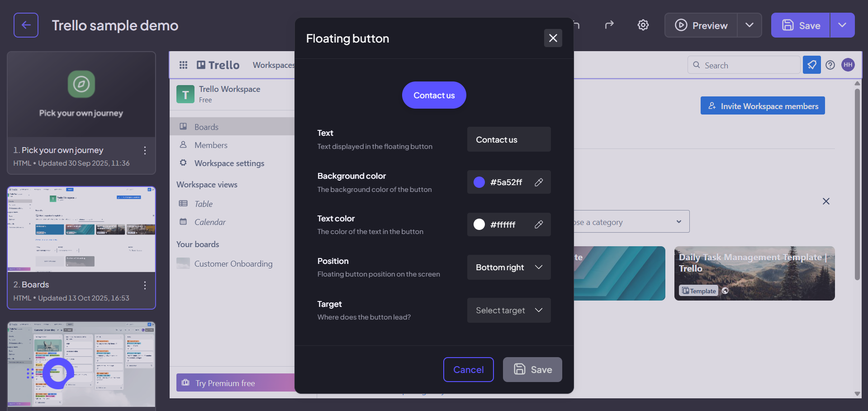Open the Position dropdown Bottom right
Image resolution: width=868 pixels, height=411 pixels.
(509, 268)
